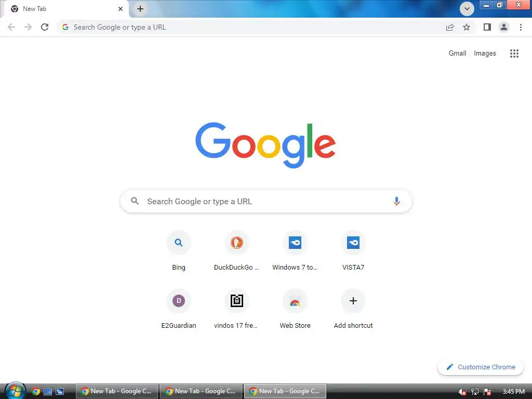
Task: Click the Google logo
Action: click(x=265, y=145)
